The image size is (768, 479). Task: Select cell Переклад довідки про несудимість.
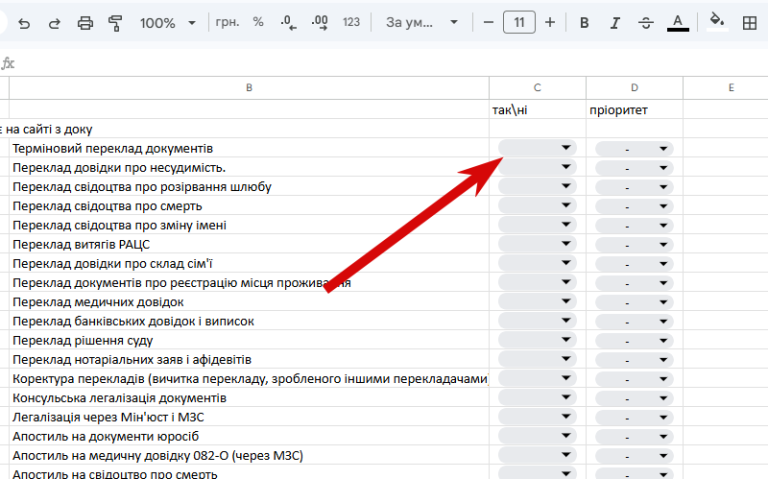click(x=249, y=167)
